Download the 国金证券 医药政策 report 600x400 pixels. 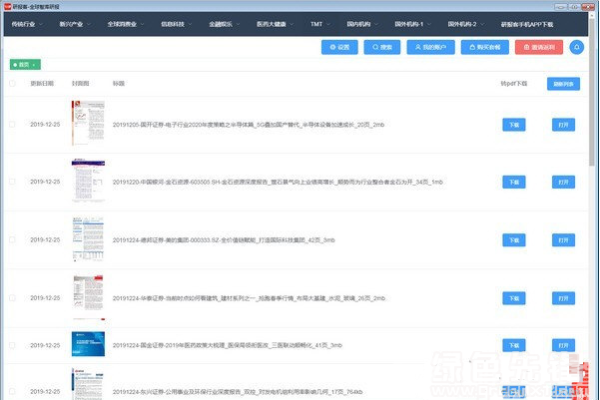click(x=514, y=345)
